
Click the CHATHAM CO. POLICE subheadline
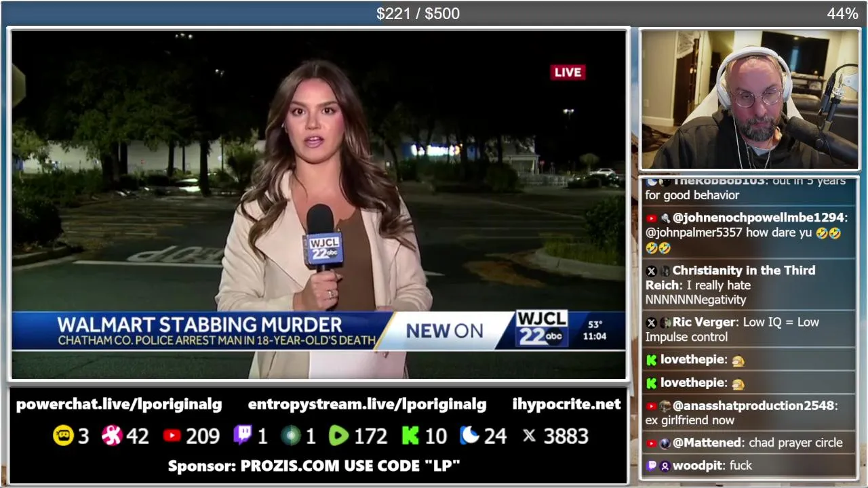click(x=216, y=340)
